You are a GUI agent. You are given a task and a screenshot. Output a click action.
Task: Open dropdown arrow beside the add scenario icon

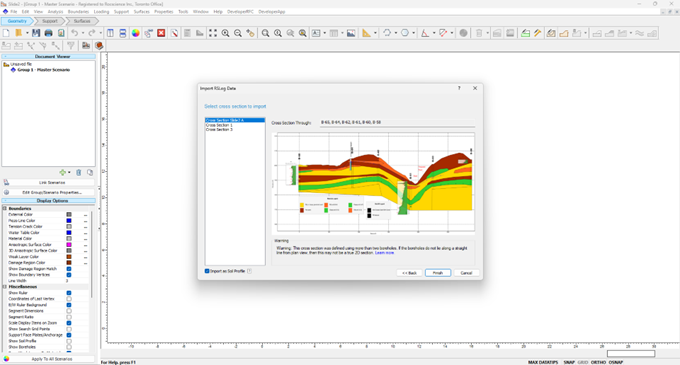click(69, 173)
